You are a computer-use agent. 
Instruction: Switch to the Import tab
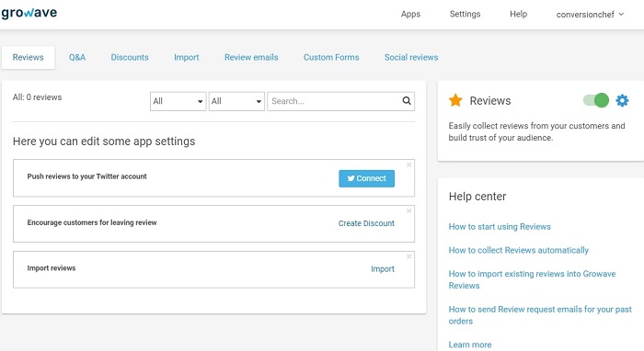point(187,57)
